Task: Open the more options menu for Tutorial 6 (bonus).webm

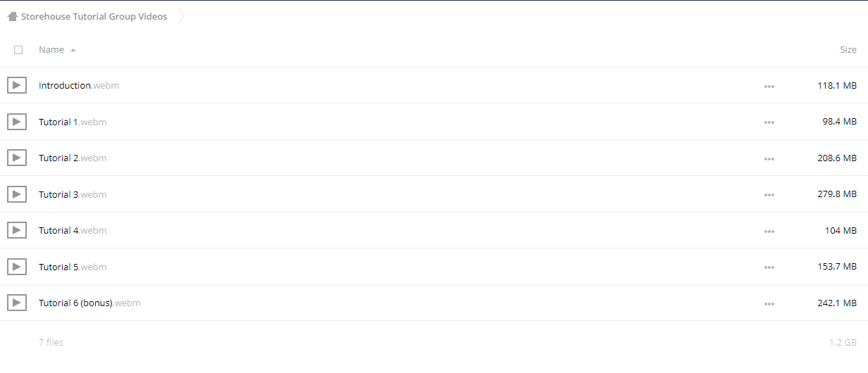Action: [x=769, y=304]
